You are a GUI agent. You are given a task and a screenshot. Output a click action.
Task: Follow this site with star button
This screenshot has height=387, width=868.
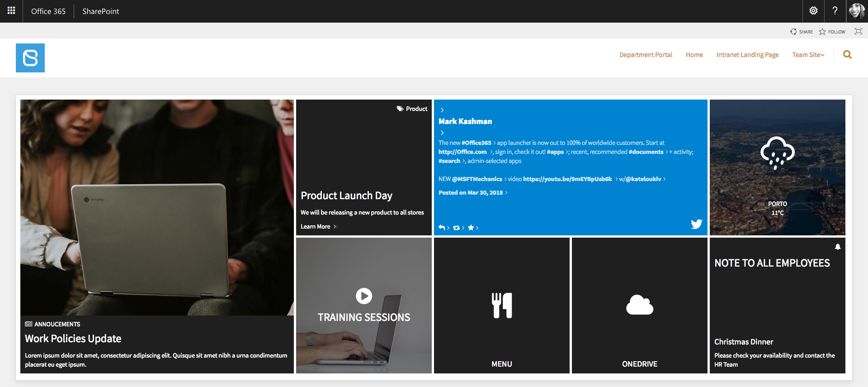point(832,32)
